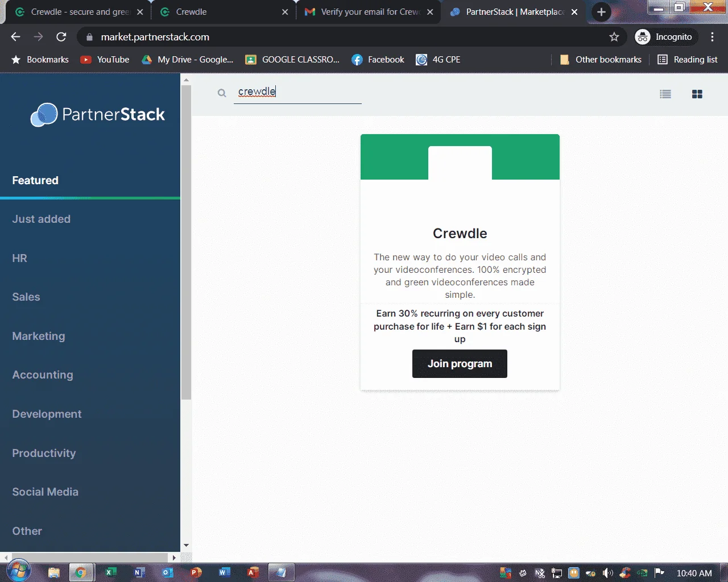Screen dimensions: 728x582
Task: Go back to the previous page
Action: click(15, 37)
